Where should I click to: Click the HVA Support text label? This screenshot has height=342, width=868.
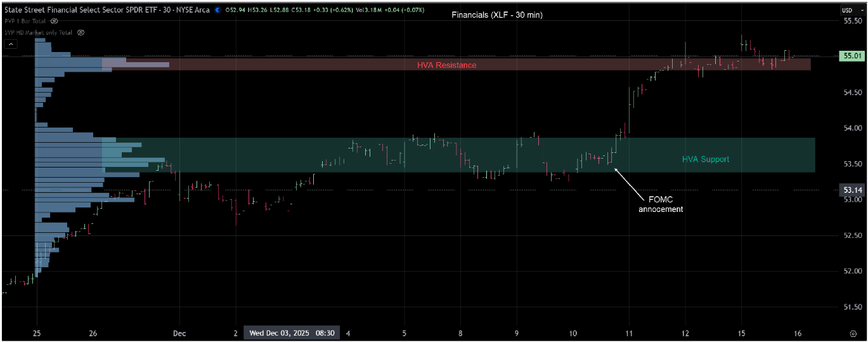coord(705,159)
